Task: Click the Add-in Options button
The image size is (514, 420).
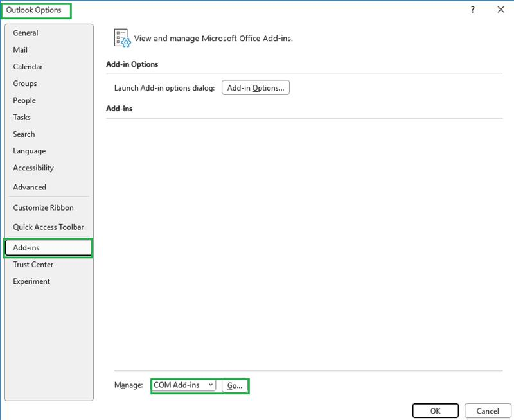Action: pyautogui.click(x=256, y=87)
